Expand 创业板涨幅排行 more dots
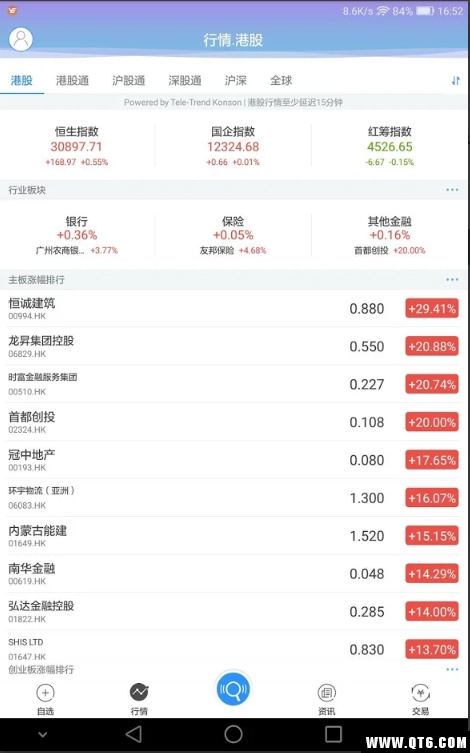 (x=452, y=669)
